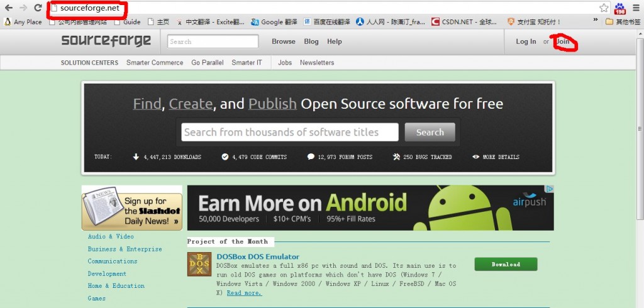Click the AdChoices icon on ad
The height and width of the screenshot is (308, 644).
tap(550, 189)
